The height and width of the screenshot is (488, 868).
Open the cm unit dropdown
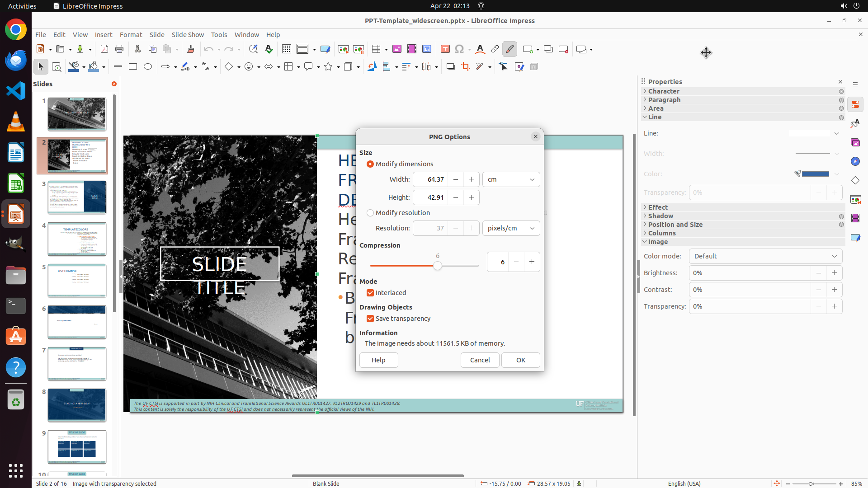click(x=511, y=179)
